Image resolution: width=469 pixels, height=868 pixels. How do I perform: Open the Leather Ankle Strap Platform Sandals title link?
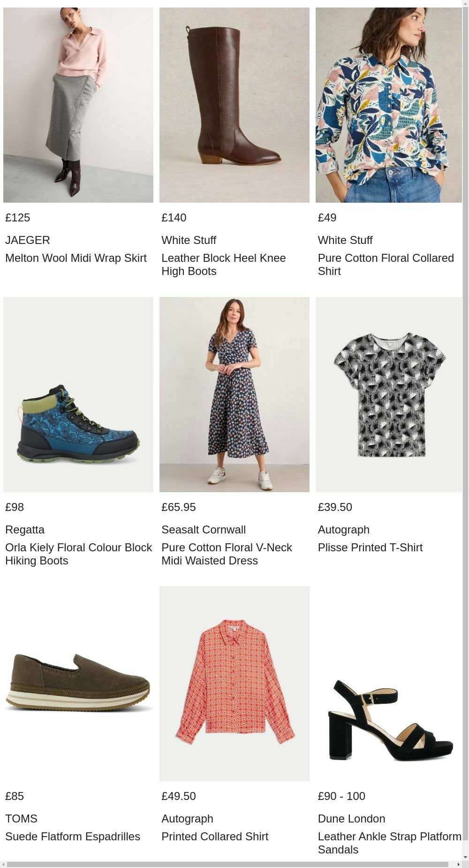tap(389, 843)
